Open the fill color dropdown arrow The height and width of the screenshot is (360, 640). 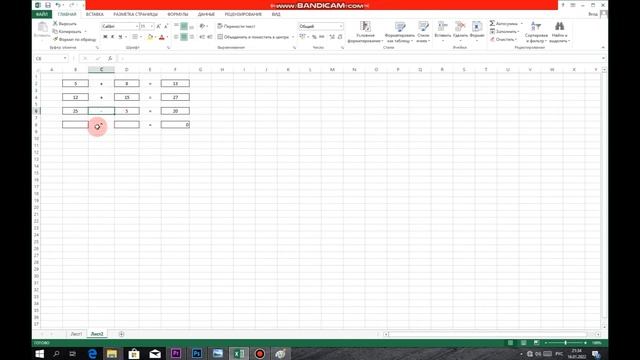[x=155, y=37]
